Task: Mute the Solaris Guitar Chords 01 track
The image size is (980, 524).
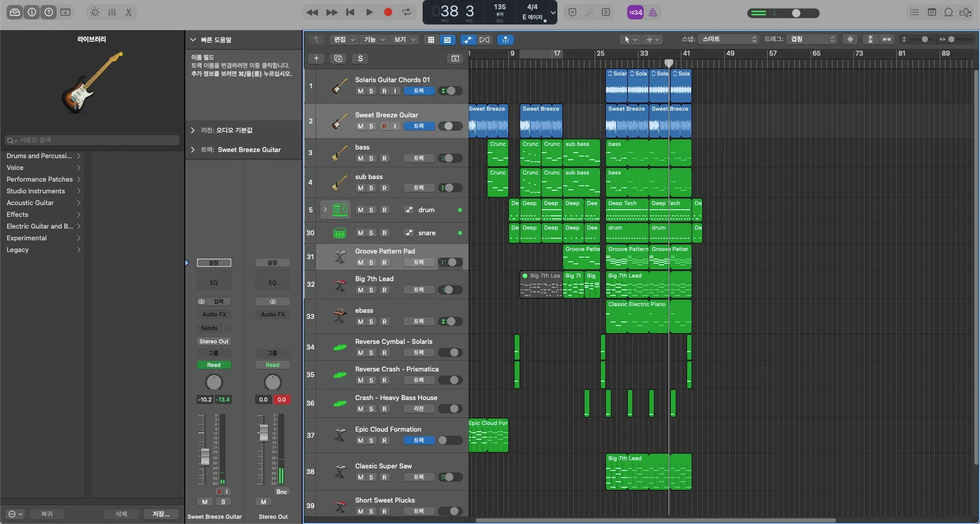Action: [x=360, y=91]
